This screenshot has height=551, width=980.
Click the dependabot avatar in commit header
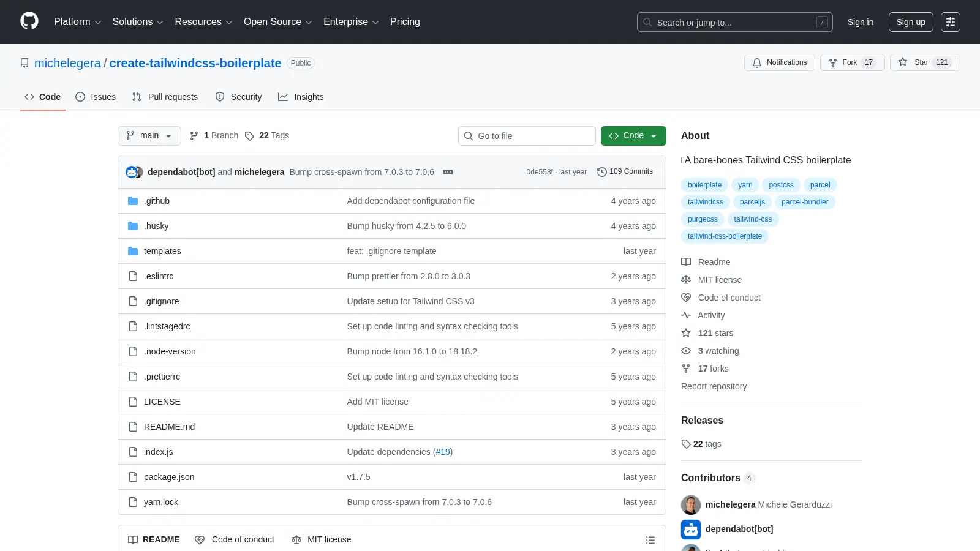coord(132,172)
